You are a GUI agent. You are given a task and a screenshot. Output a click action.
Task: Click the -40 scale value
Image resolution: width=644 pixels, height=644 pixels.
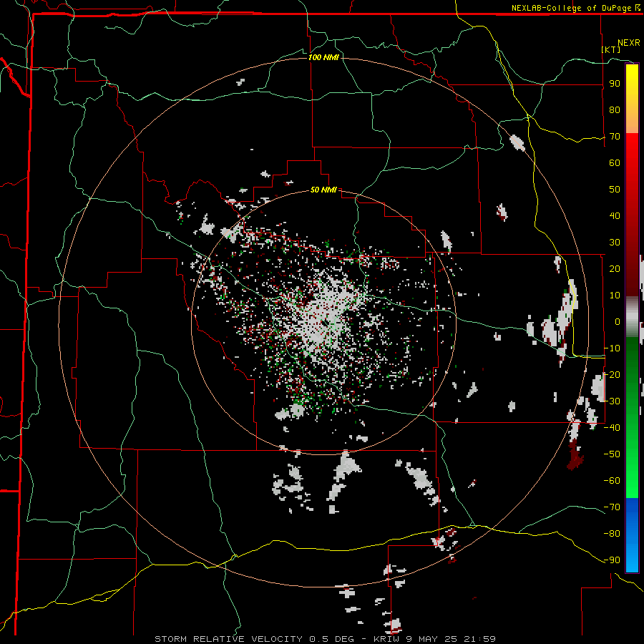pos(612,428)
